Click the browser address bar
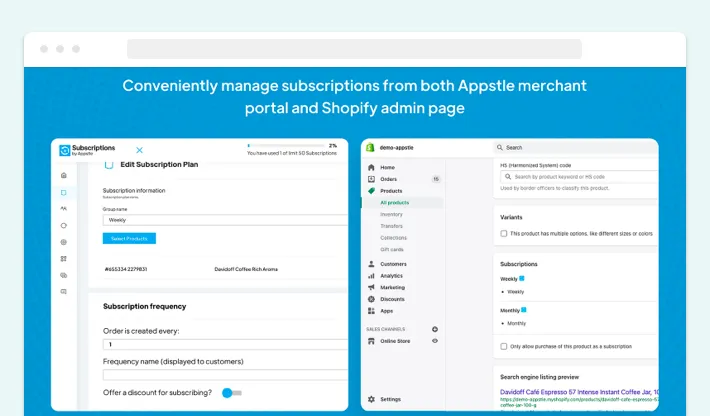 click(354, 49)
